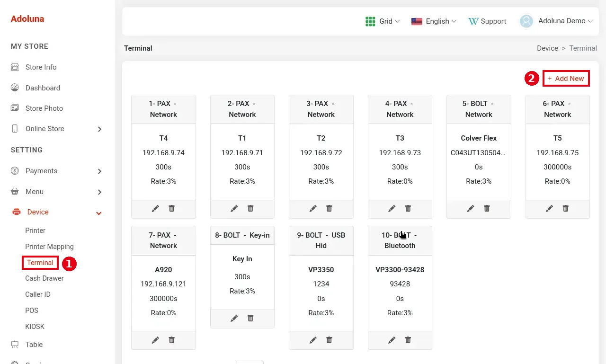Click the Add New terminal button
Screen dimensions: 606x364
click(x=566, y=79)
